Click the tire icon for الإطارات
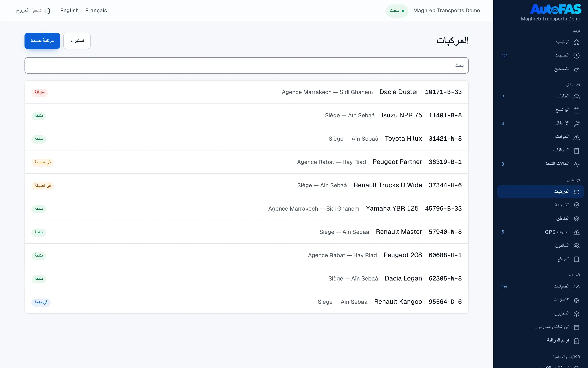 click(x=576, y=300)
